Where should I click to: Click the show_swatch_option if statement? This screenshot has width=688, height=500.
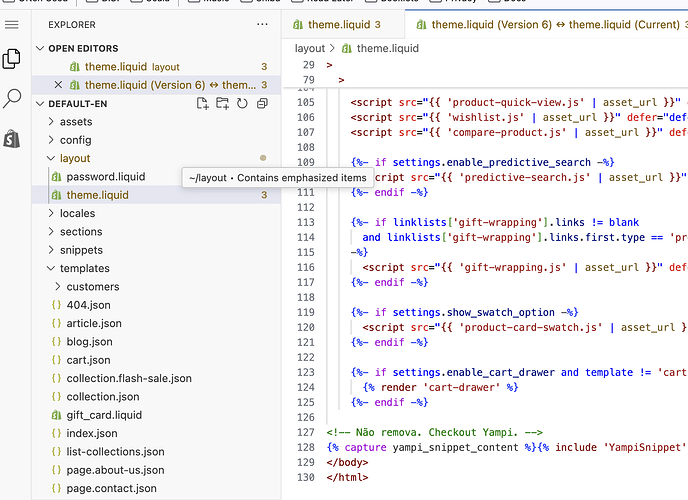point(464,312)
